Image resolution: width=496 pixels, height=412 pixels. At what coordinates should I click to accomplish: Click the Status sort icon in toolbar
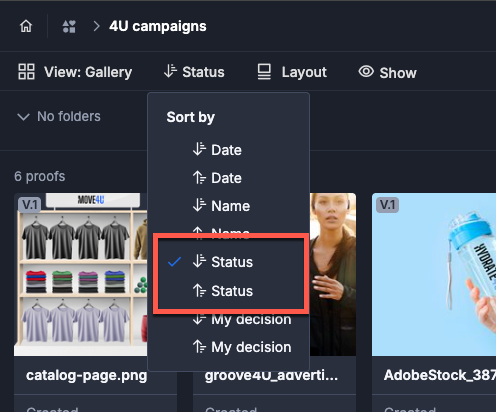(x=170, y=71)
